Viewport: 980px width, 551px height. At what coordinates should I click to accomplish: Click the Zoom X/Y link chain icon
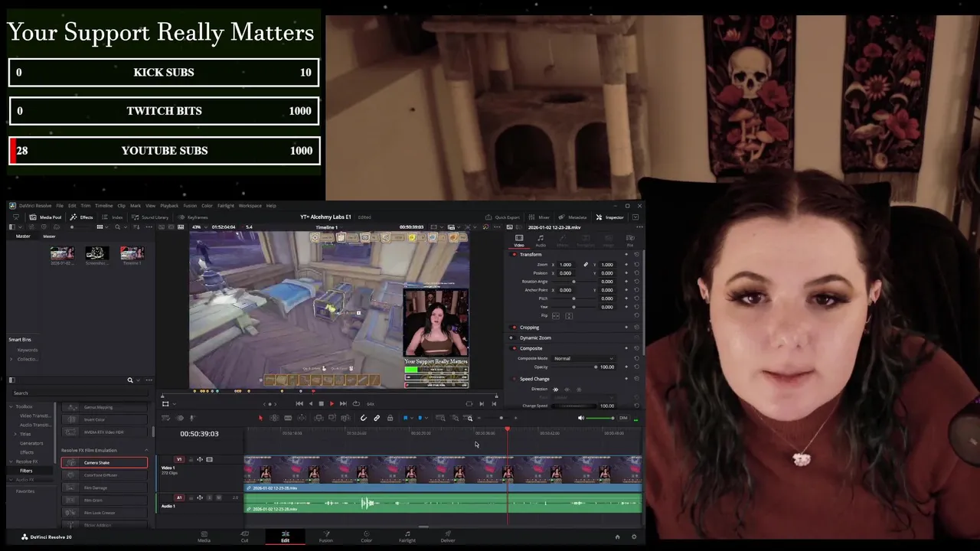tap(586, 264)
